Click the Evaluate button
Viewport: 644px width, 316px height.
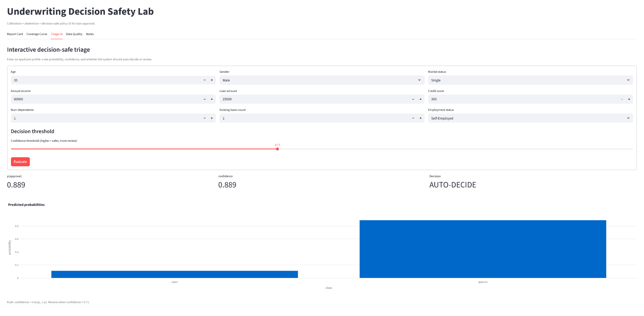coord(20,162)
